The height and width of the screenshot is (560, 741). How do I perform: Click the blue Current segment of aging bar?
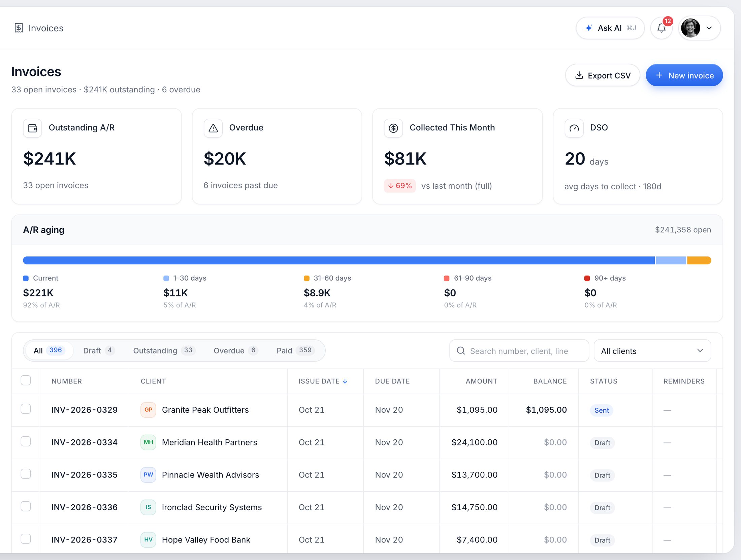(x=339, y=260)
